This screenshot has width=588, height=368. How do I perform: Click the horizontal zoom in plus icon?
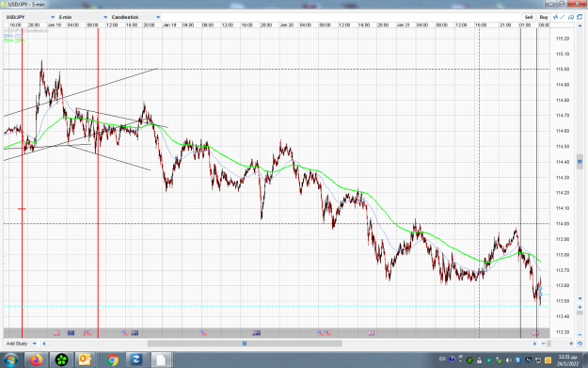pyautogui.click(x=571, y=344)
